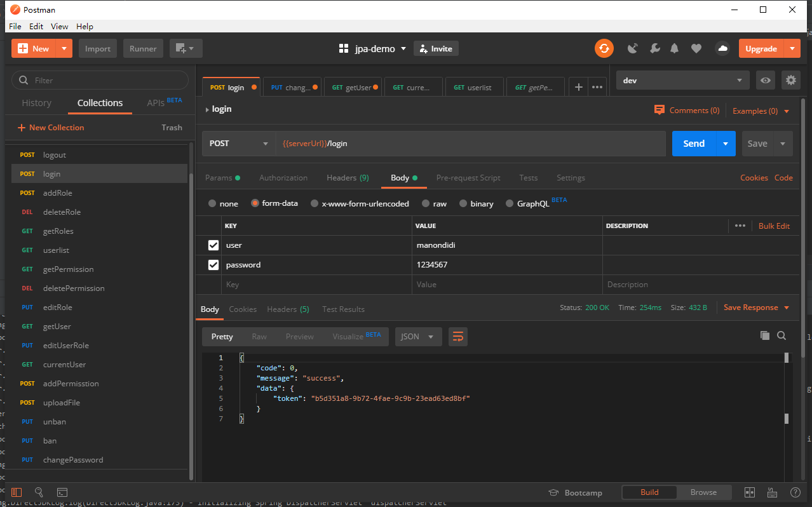Select the GraphQL body radio button
This screenshot has height=507, width=812.
coord(510,203)
